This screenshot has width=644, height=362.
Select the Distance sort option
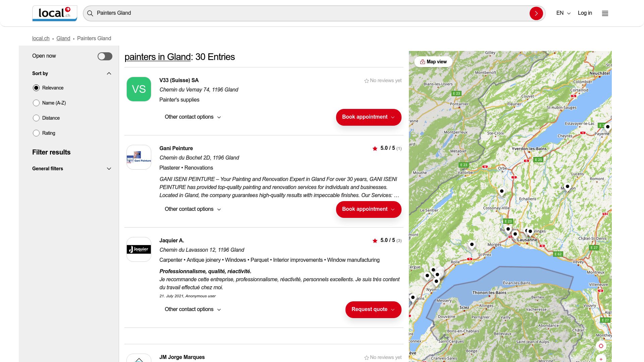[36, 118]
